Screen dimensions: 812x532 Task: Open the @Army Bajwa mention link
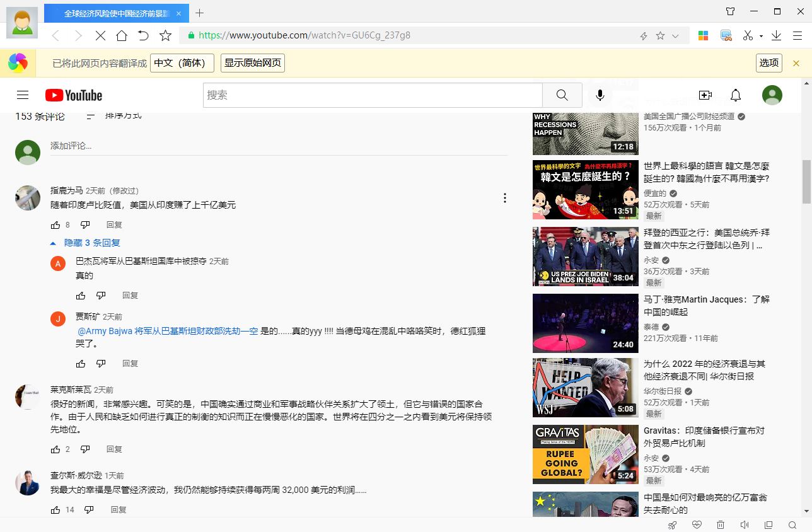(x=168, y=331)
